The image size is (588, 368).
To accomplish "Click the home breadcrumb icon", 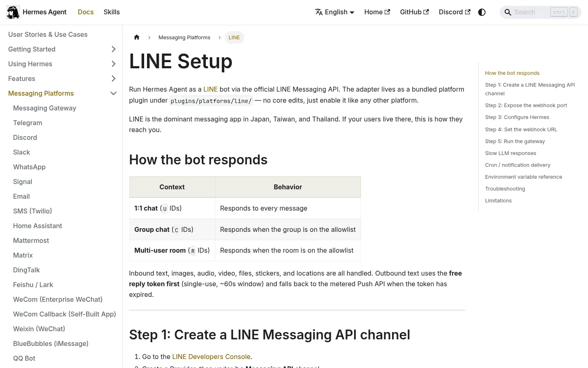I will [137, 37].
